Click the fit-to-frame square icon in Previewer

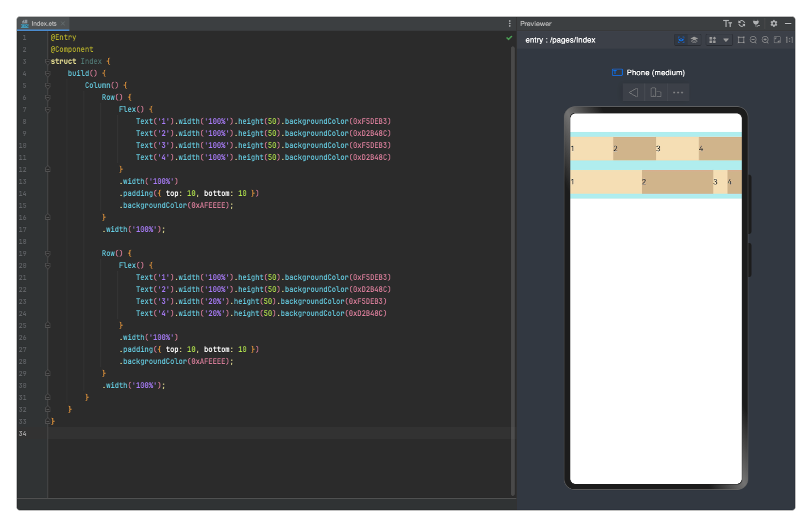point(741,40)
